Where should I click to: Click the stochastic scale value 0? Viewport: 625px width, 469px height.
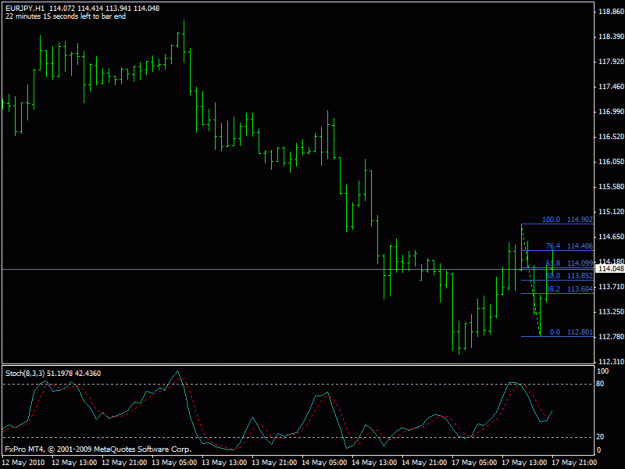[x=599, y=450]
